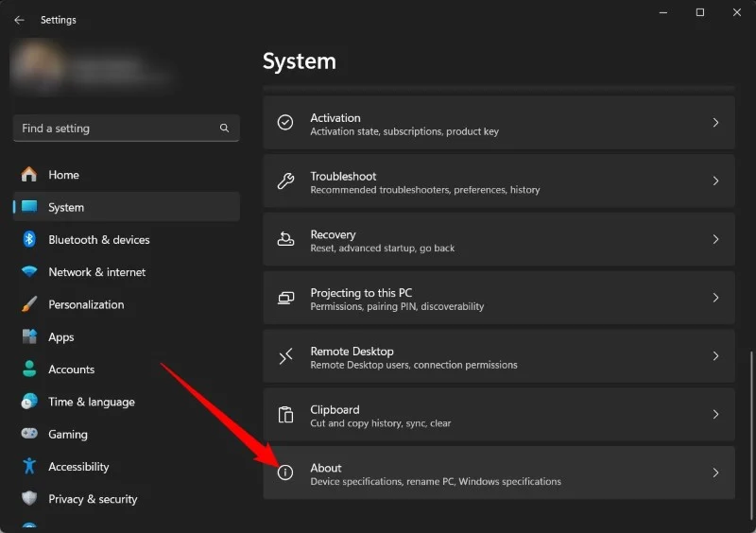Expand the Troubleshoot row chevron
This screenshot has width=756, height=533.
click(715, 181)
